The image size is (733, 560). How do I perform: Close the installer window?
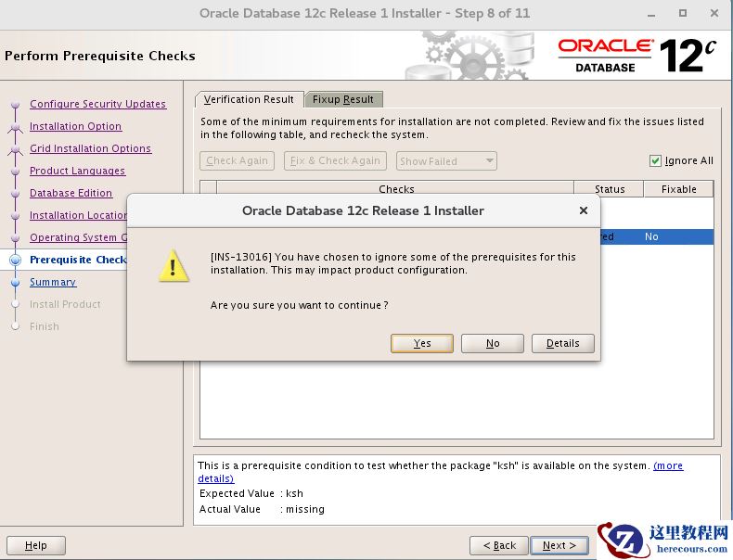[x=714, y=14]
